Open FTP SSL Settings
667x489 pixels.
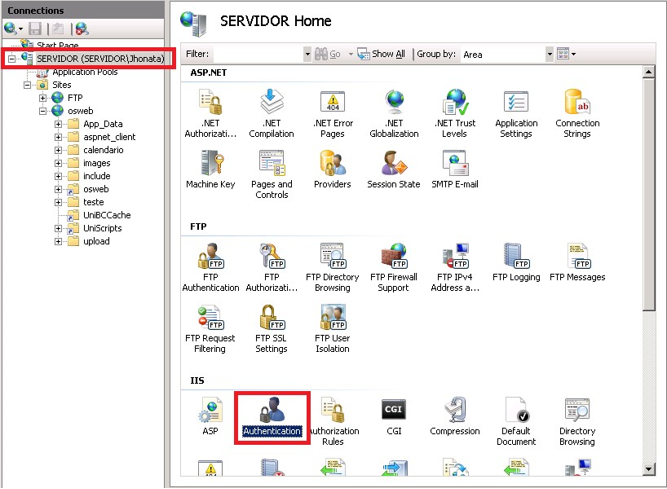pos(271,328)
